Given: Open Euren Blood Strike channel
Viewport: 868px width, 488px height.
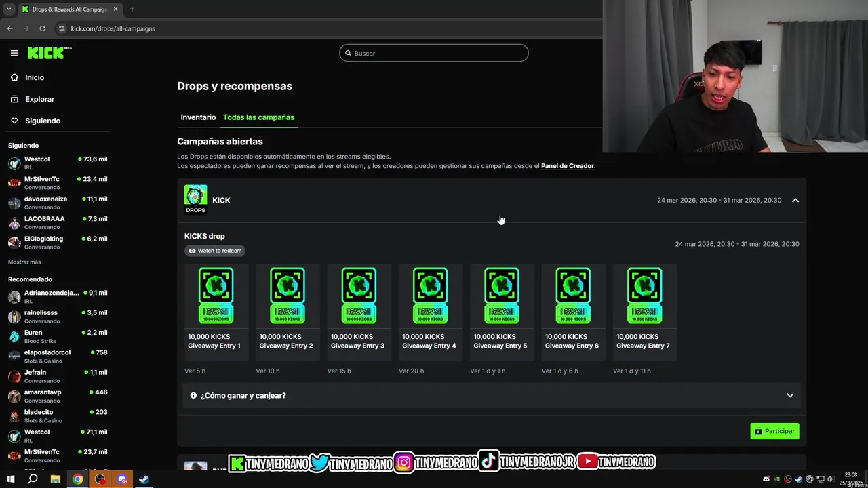Looking at the screenshot, I should coord(57,336).
